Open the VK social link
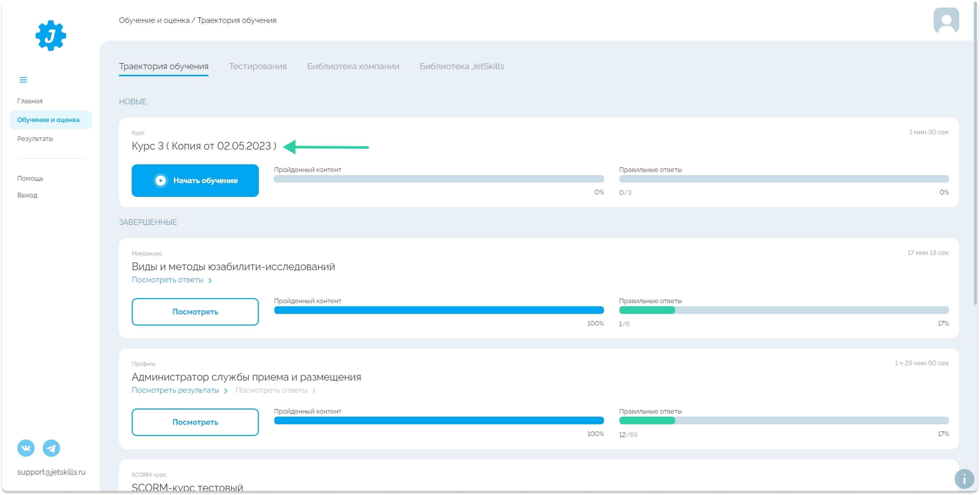This screenshot has width=980, height=495. pos(26,448)
